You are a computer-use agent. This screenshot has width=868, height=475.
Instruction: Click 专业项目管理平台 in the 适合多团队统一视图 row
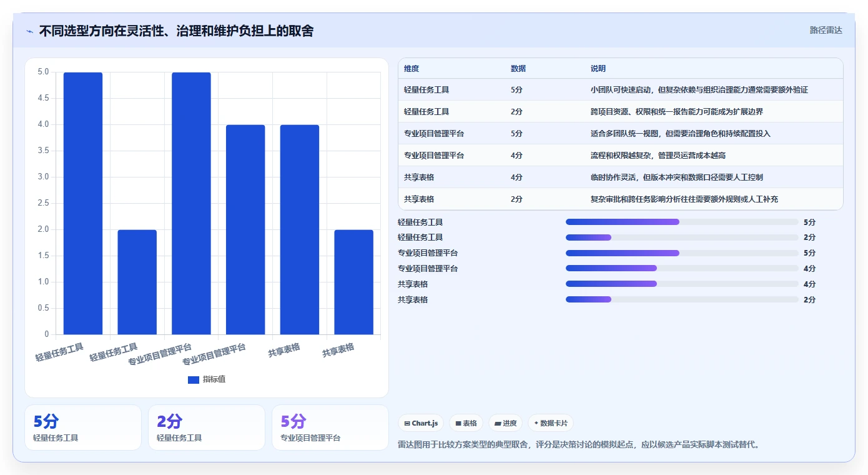pyautogui.click(x=434, y=134)
